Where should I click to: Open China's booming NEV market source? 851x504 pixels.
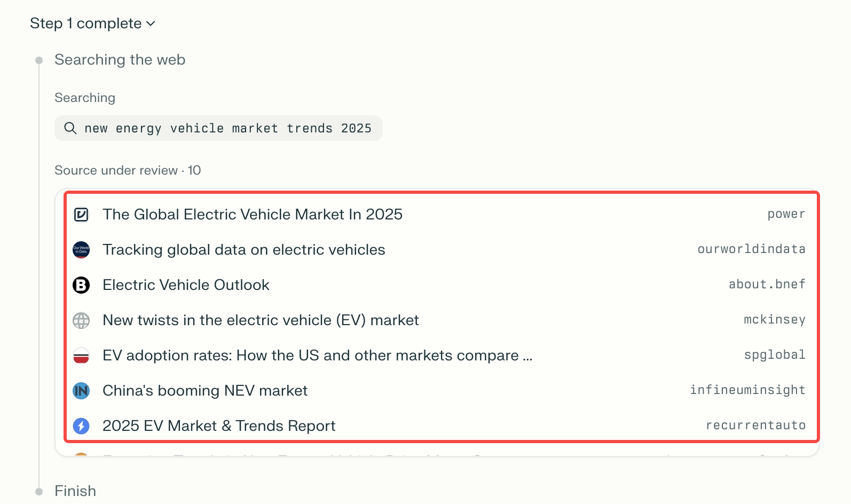pos(205,391)
